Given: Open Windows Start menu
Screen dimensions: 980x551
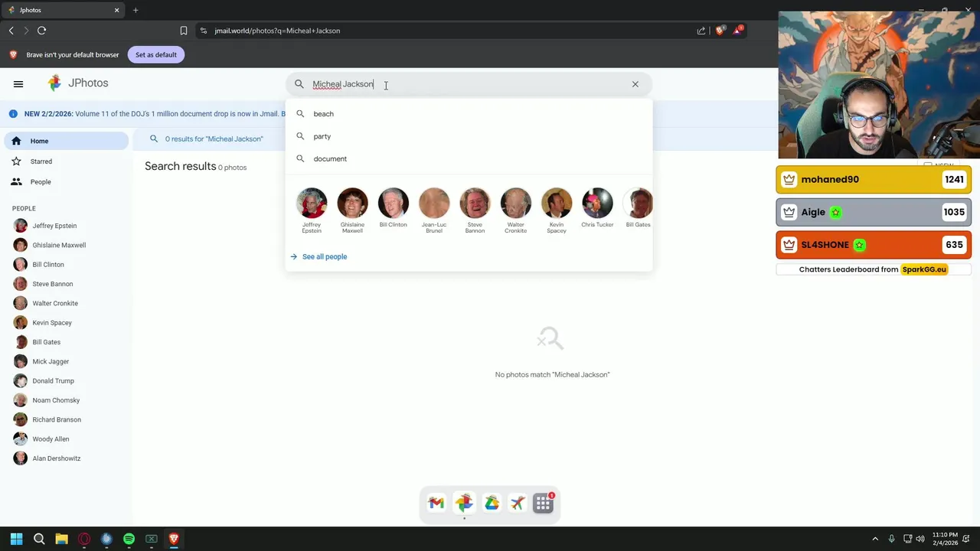Looking at the screenshot, I should (x=16, y=539).
